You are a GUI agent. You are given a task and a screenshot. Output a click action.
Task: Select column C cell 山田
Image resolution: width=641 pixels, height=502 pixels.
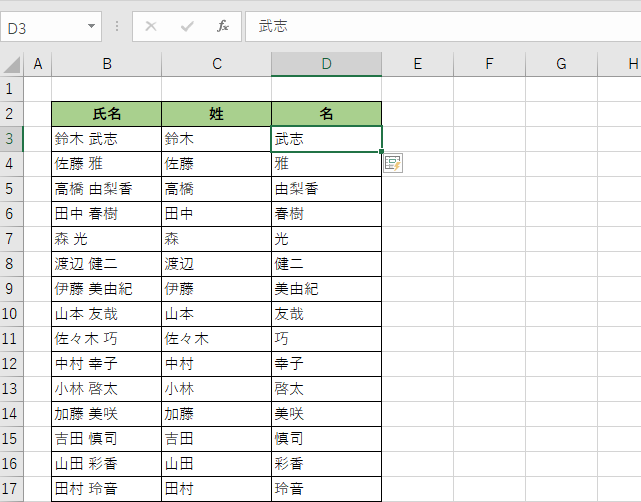pos(217,464)
